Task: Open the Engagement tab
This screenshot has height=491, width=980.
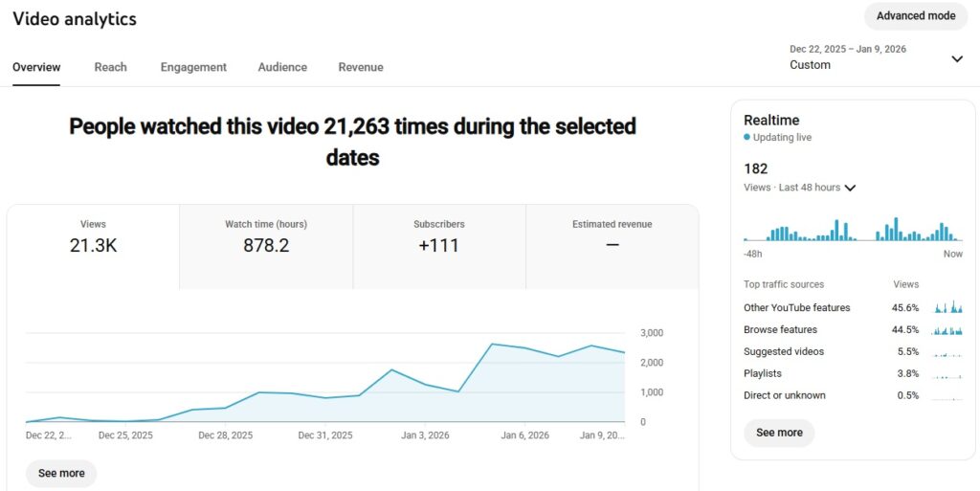Action: pos(193,67)
